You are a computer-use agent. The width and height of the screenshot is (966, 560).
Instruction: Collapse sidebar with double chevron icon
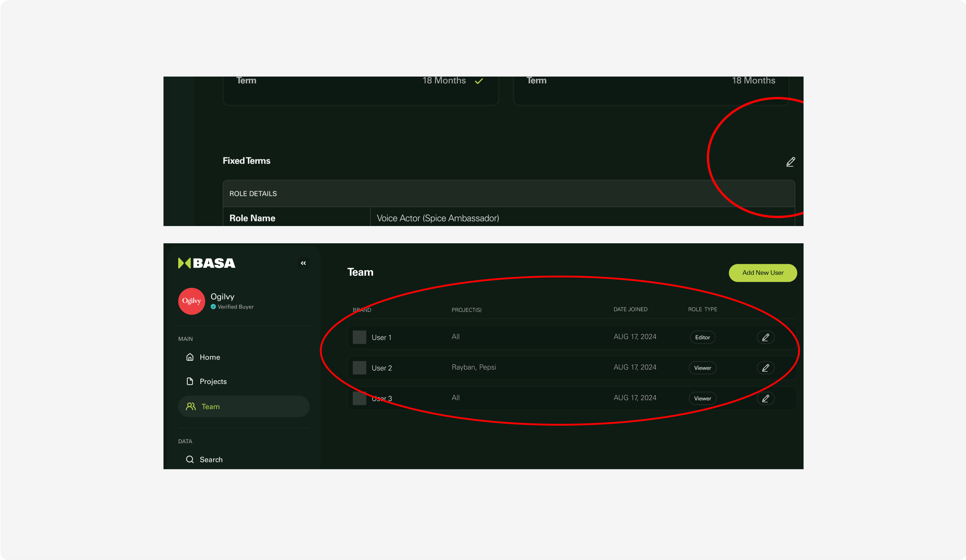[x=303, y=263]
